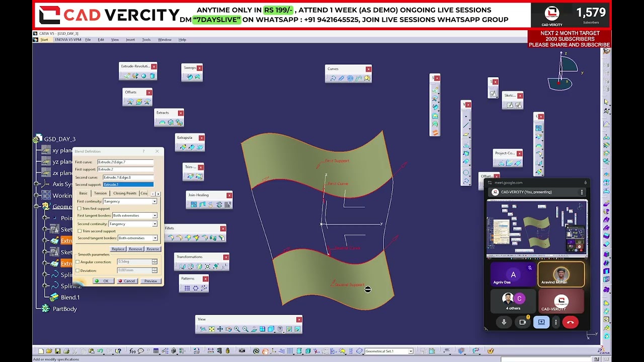Open the Tools menu

[146, 40]
